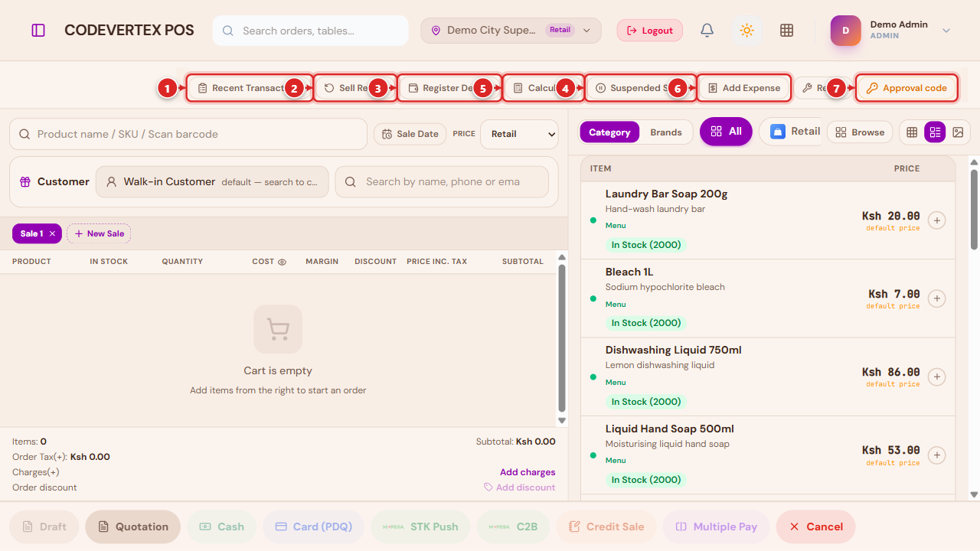Screen dimensions: 980x551
Task: Open the Calculator tool
Action: point(543,88)
